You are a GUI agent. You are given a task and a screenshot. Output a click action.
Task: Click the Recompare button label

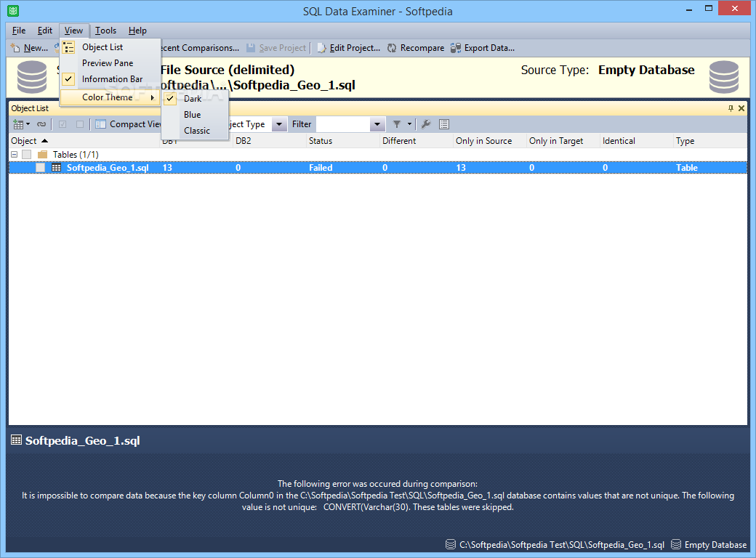(x=422, y=48)
